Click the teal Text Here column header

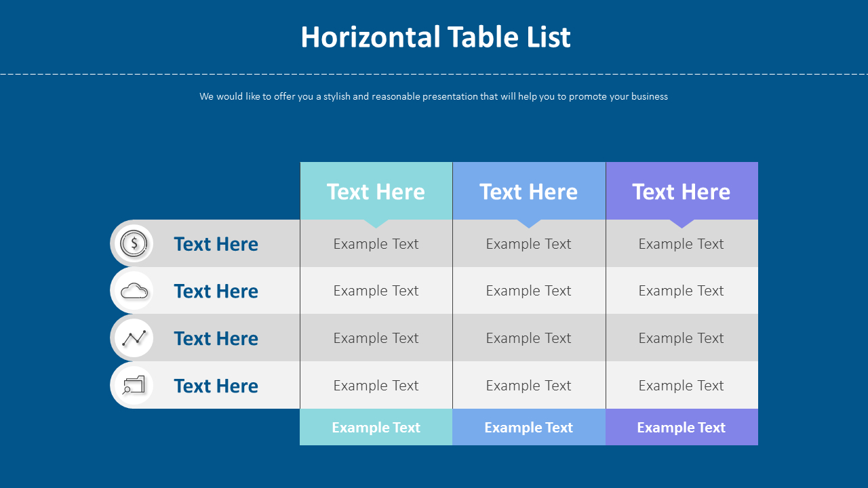point(376,191)
